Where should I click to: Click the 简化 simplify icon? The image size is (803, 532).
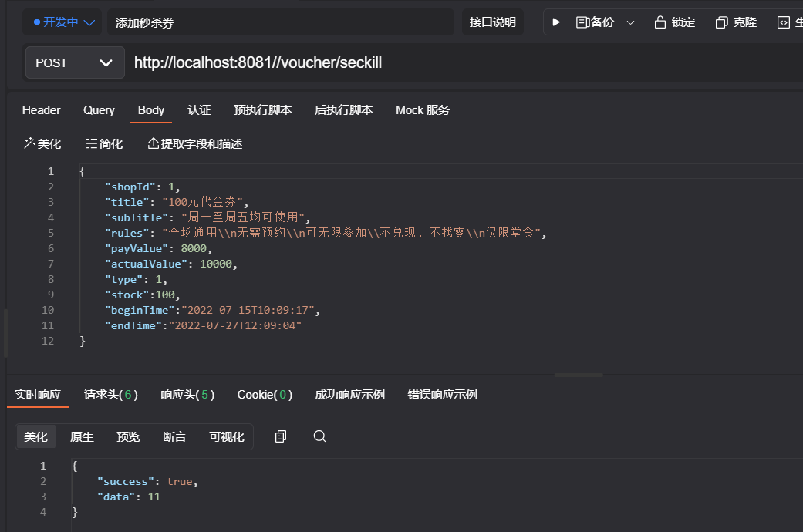[104, 143]
